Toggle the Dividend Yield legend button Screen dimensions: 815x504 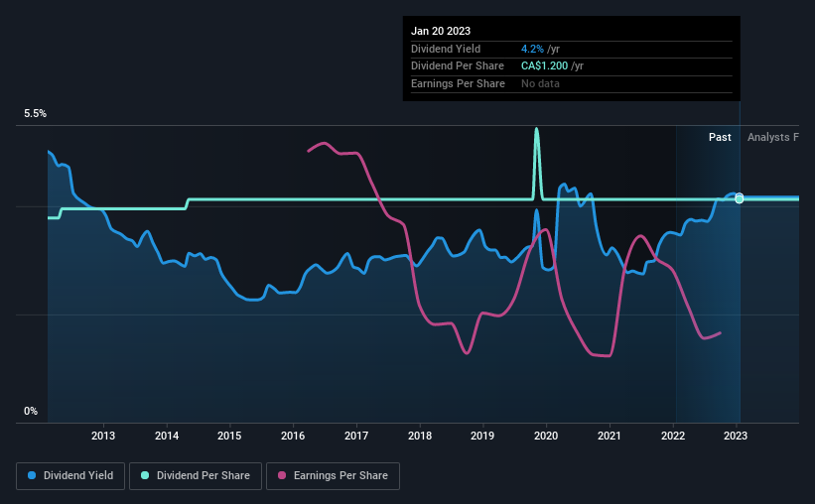tap(70, 476)
